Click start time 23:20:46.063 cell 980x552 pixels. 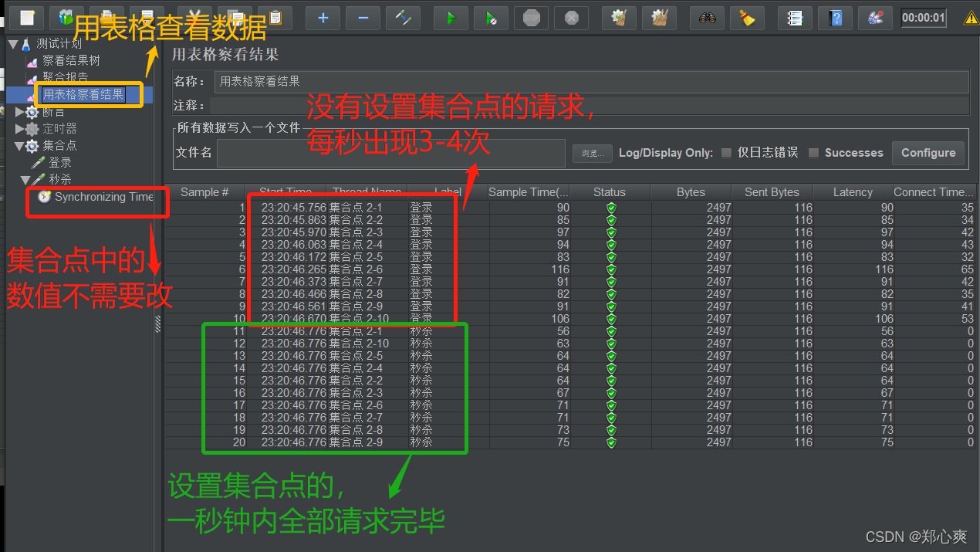coord(294,245)
